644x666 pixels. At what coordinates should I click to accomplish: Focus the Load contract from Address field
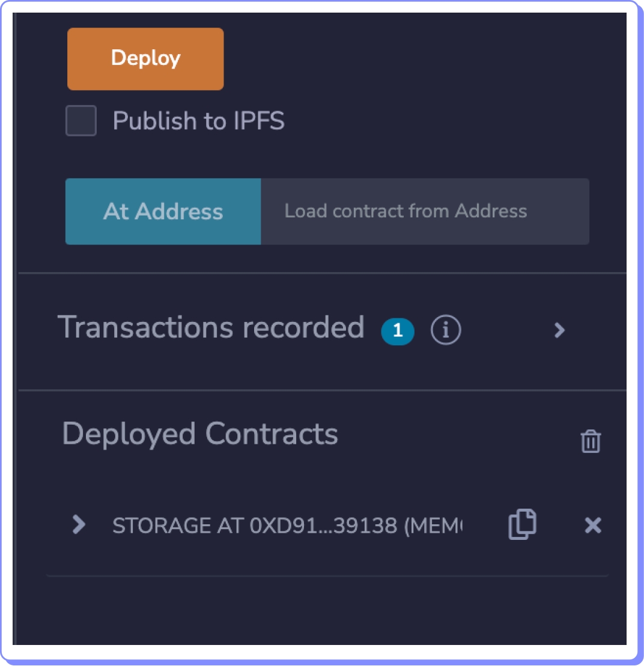pos(424,211)
